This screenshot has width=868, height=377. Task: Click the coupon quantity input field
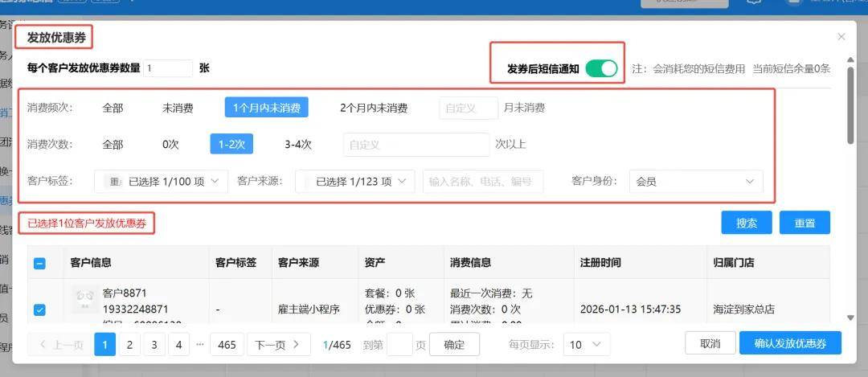tap(168, 68)
